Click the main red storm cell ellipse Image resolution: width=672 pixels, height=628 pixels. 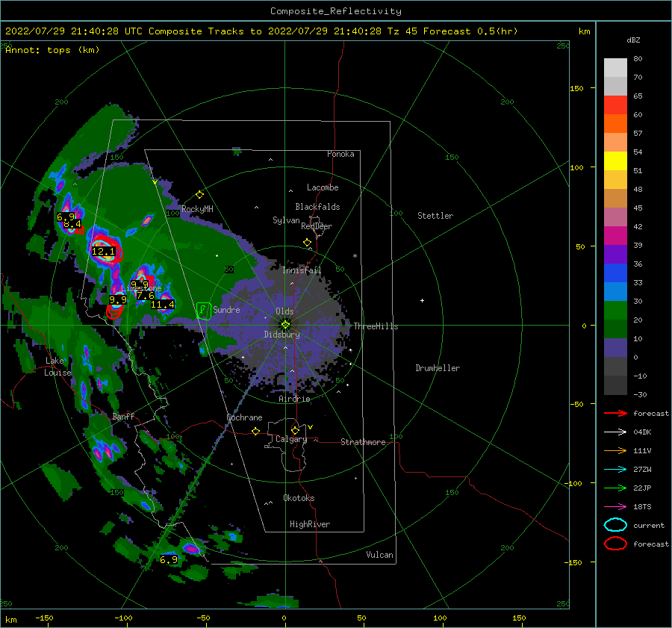[x=106, y=249]
